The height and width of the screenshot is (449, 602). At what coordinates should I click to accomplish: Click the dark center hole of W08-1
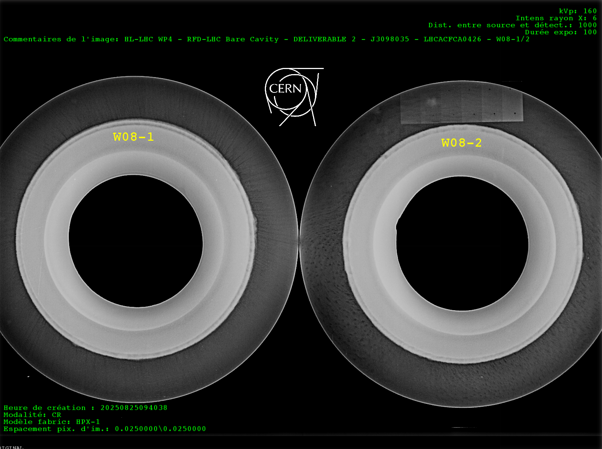coord(136,244)
